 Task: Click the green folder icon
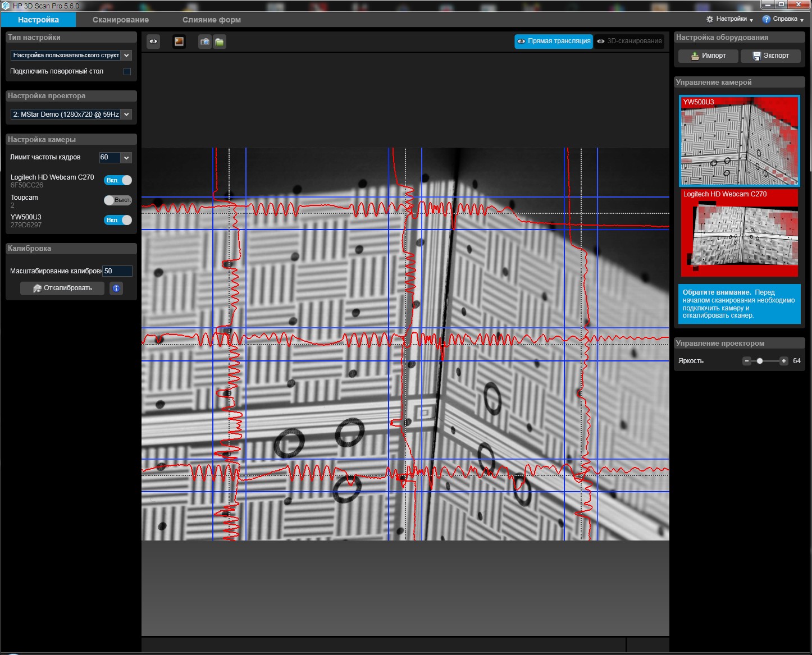pos(220,42)
